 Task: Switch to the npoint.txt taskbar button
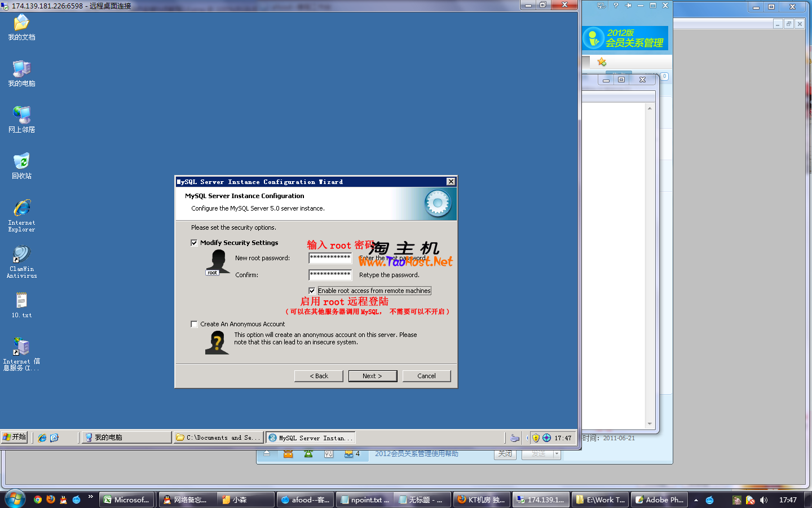pos(364,500)
